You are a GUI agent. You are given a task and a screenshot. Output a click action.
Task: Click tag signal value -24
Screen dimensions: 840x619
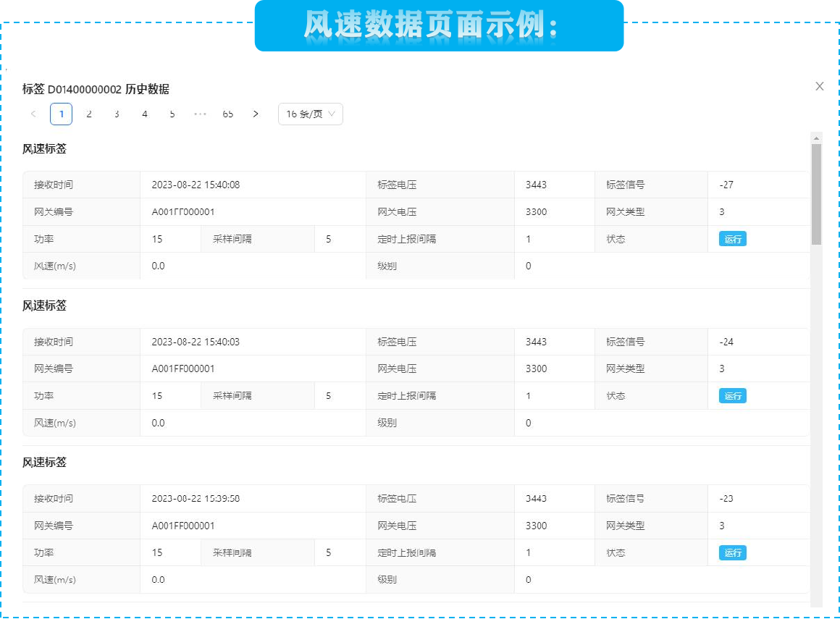point(726,342)
